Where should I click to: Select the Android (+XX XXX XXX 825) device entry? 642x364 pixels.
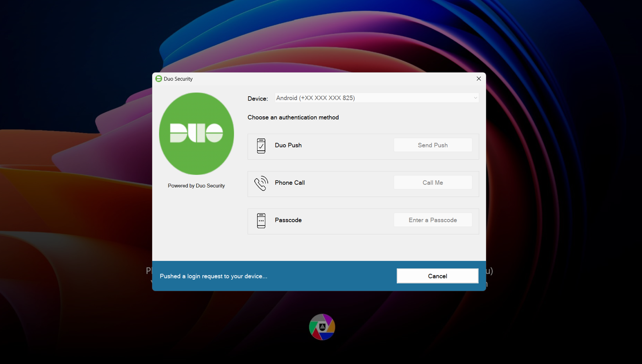(x=315, y=97)
